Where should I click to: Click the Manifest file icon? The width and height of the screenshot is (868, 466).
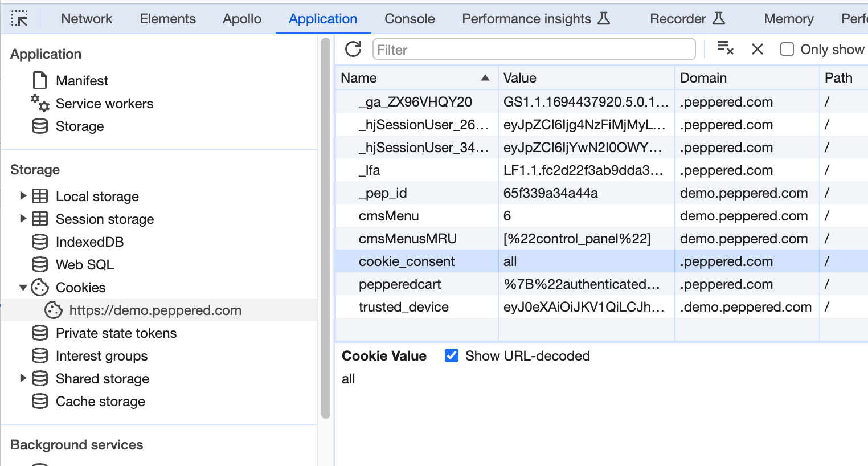[40, 80]
